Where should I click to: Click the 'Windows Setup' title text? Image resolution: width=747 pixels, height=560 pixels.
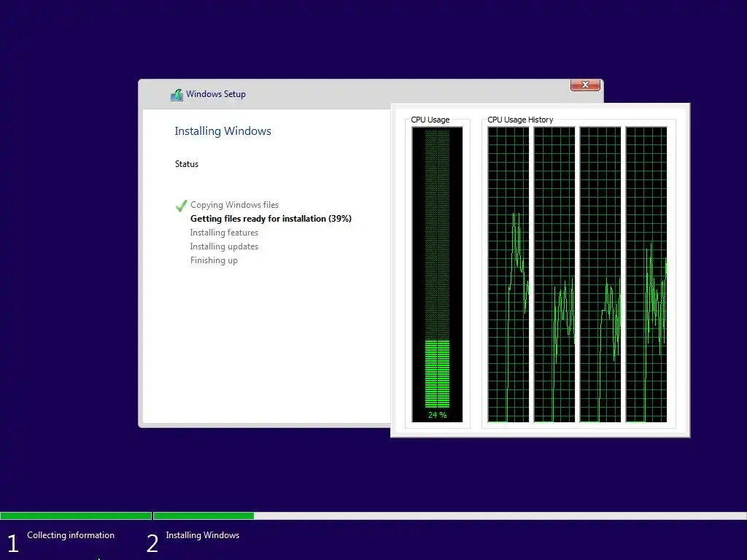coord(216,94)
